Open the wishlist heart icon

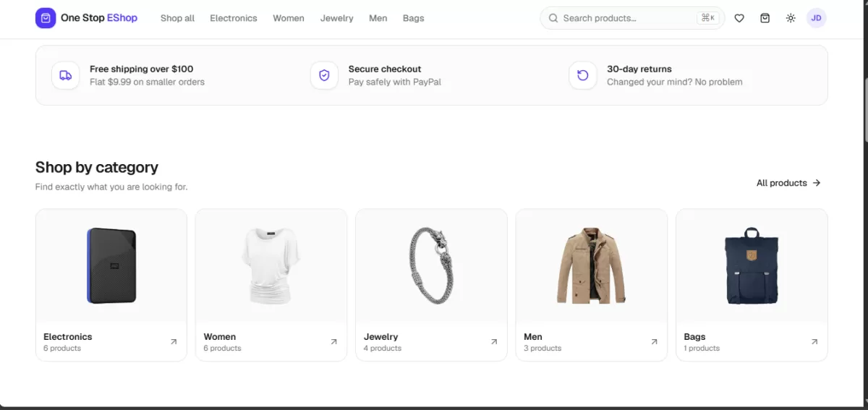(739, 18)
